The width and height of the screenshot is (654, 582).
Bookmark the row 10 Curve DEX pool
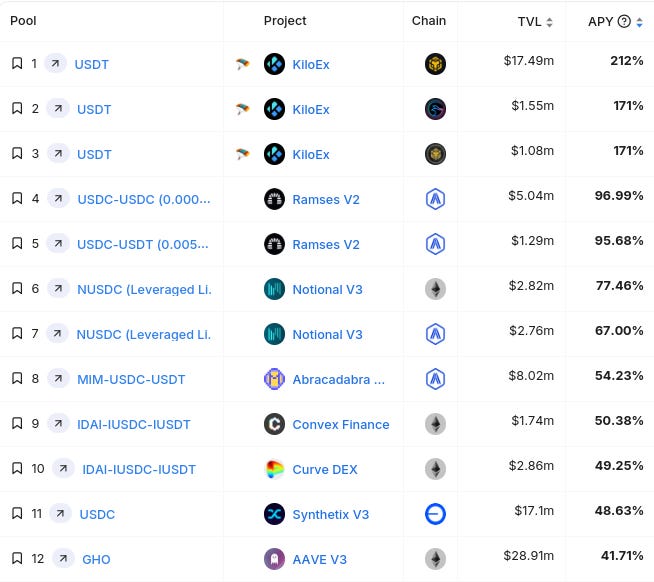pos(17,469)
